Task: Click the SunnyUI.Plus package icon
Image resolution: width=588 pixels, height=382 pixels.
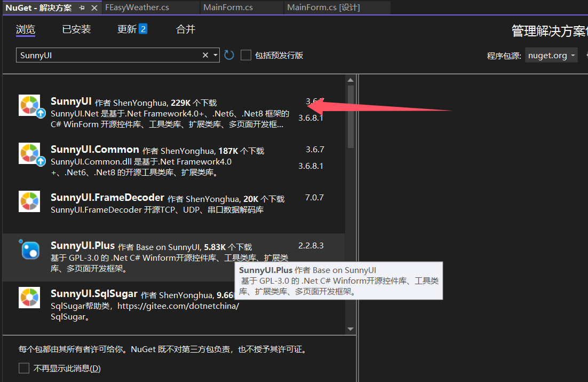Action: click(x=30, y=250)
